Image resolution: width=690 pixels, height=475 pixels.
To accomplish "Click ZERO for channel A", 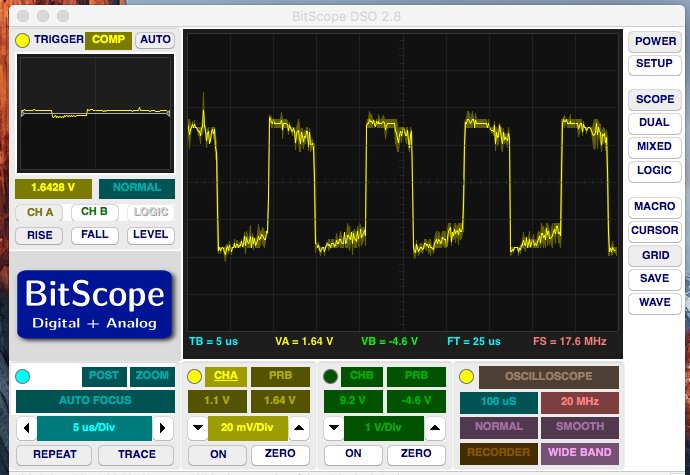I will pos(280,455).
